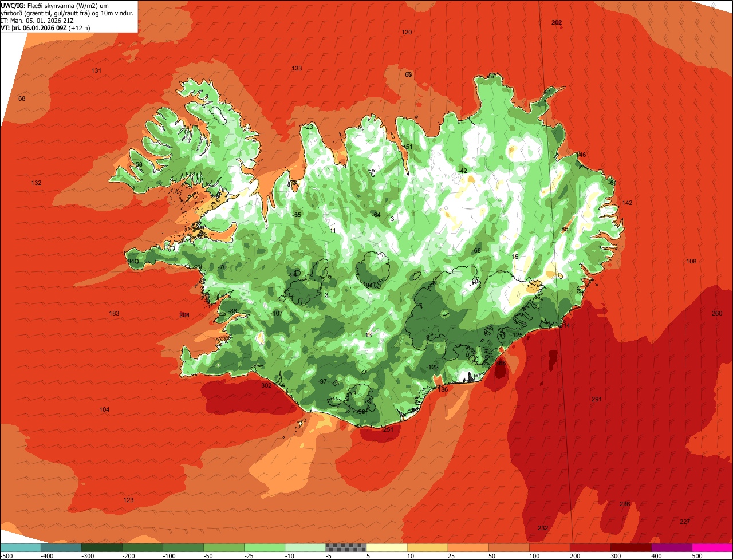Screen dimensions: 733x560
Task: Pick the pale yellow swatch between 5 and 10
Action: [387, 547]
